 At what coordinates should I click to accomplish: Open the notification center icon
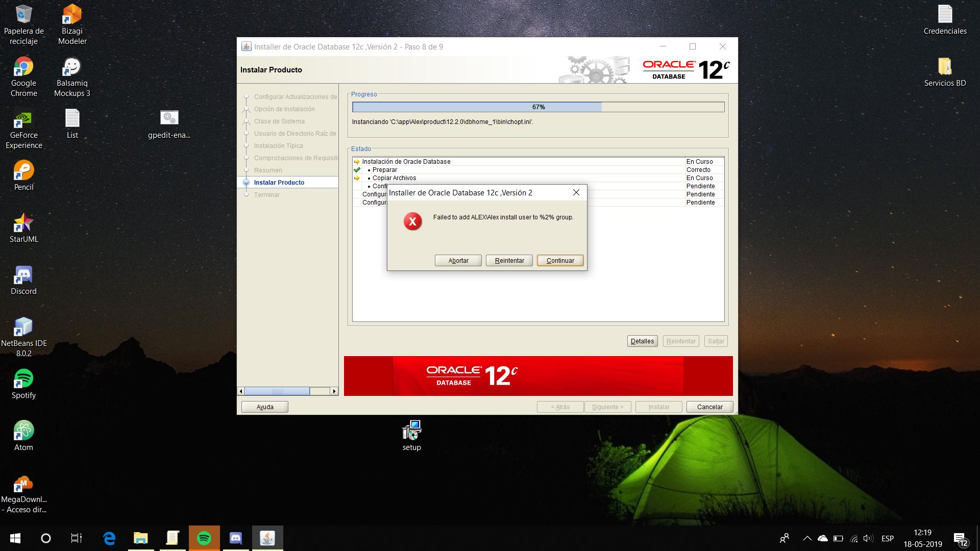pyautogui.click(x=961, y=539)
